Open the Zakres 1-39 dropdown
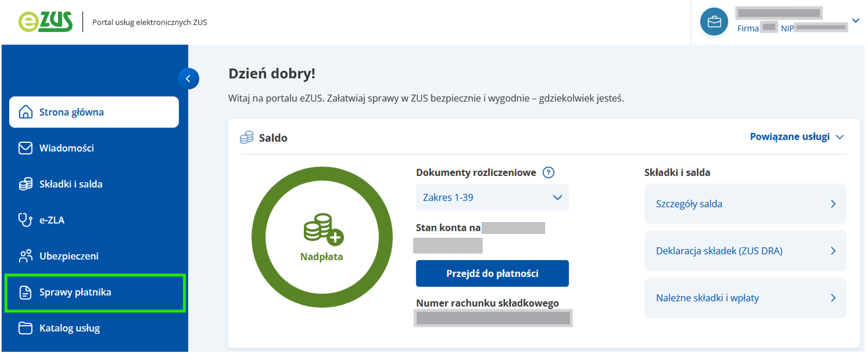The width and height of the screenshot is (868, 354). click(x=492, y=198)
